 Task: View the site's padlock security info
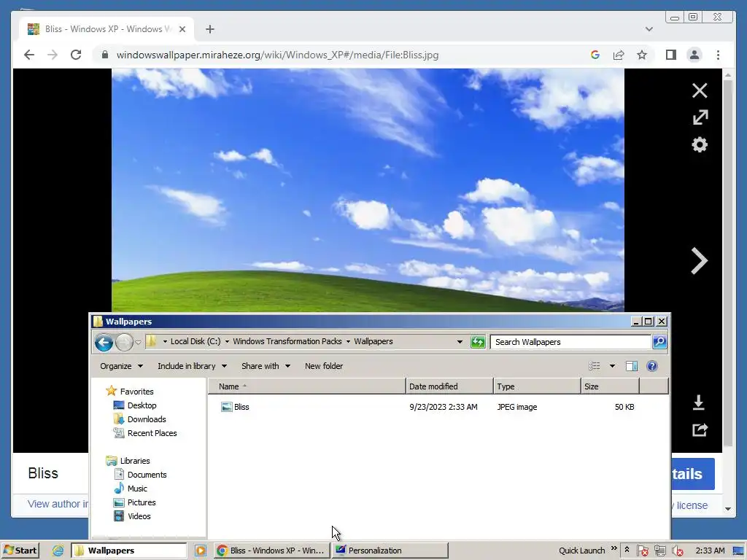[x=105, y=55]
